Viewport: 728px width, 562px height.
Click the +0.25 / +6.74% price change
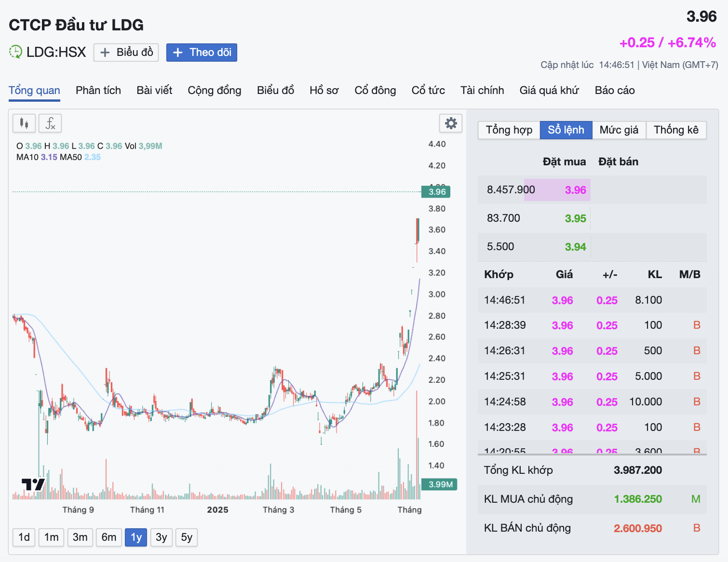click(x=667, y=43)
